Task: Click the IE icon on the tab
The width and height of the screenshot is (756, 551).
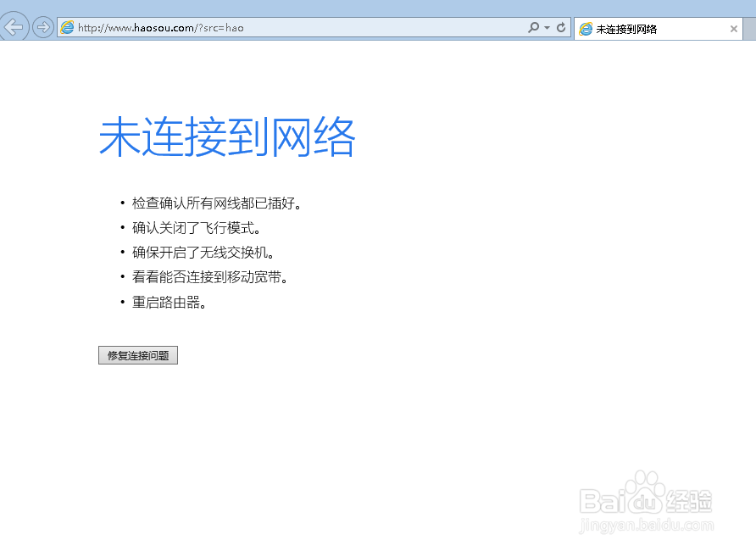Action: 586,30
